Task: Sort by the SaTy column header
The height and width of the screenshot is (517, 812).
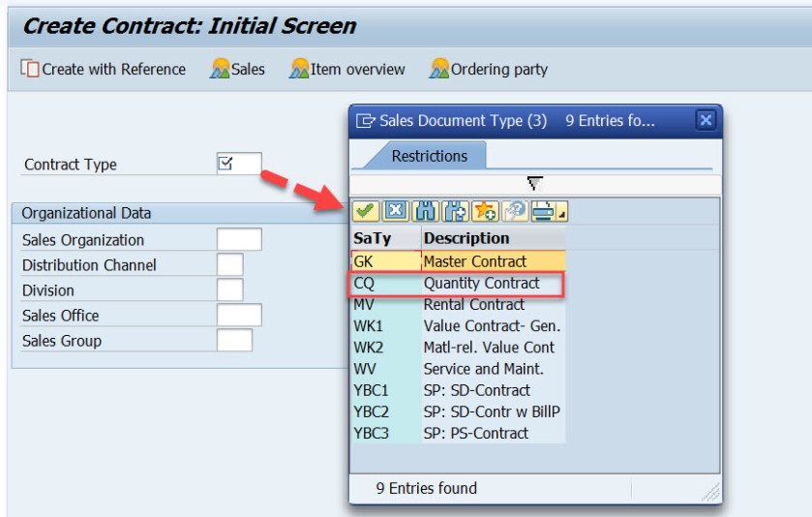Action: pyautogui.click(x=386, y=238)
